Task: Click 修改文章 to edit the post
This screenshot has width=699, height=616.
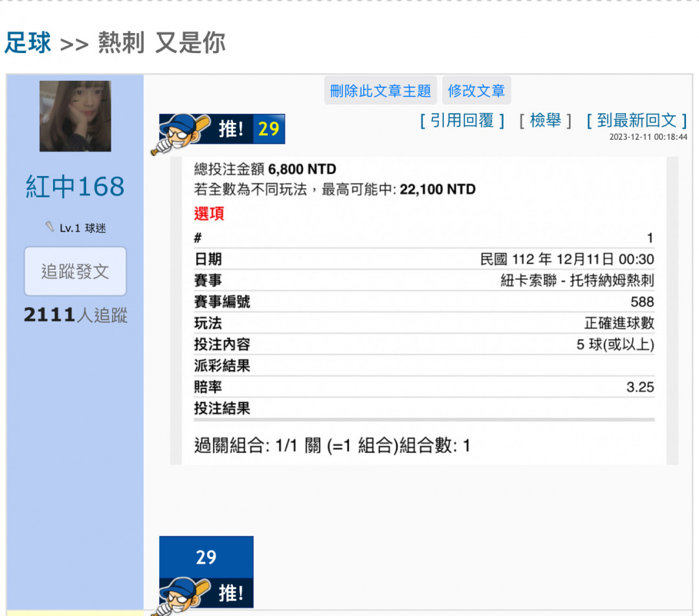Action: (476, 91)
